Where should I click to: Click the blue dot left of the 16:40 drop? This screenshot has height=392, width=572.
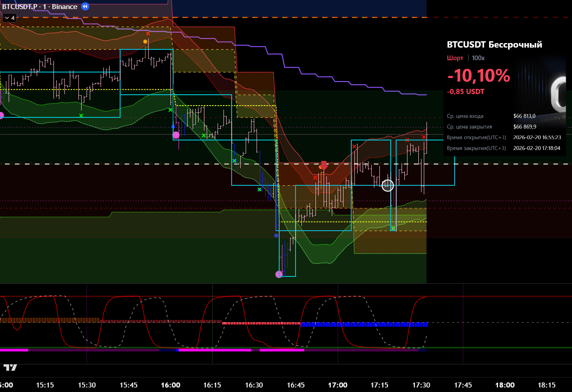point(276,235)
